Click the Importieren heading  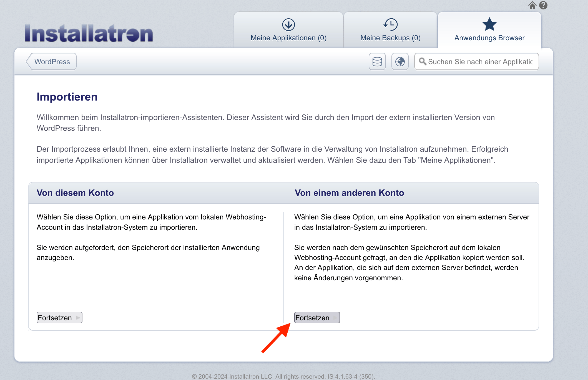pyautogui.click(x=67, y=97)
